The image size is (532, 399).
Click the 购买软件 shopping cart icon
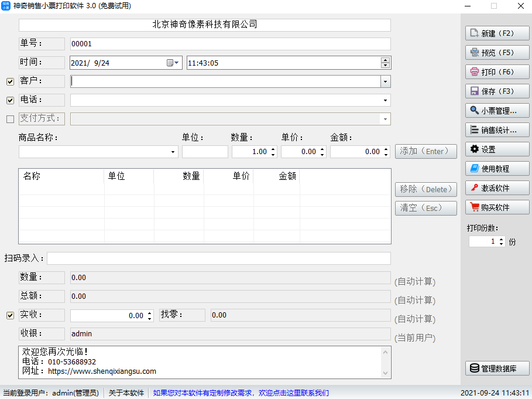tap(474, 207)
